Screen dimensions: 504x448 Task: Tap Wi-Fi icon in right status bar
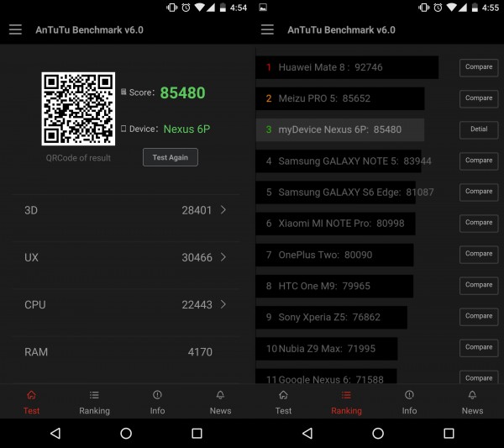coord(452,8)
